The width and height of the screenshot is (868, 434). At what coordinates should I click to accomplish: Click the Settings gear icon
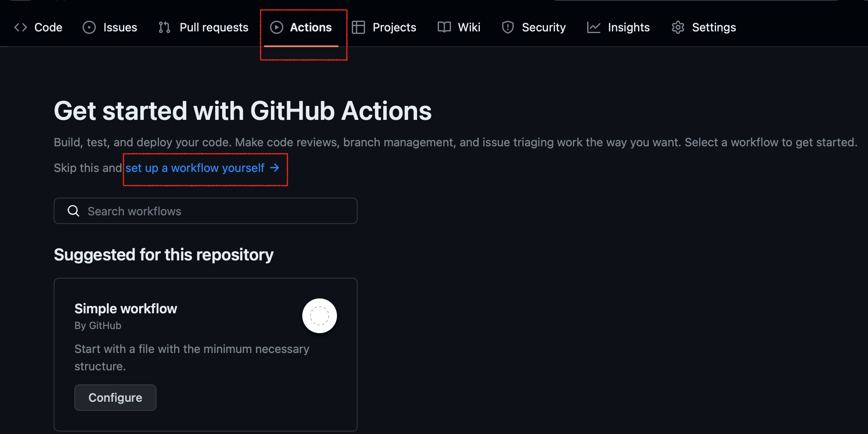pos(678,27)
